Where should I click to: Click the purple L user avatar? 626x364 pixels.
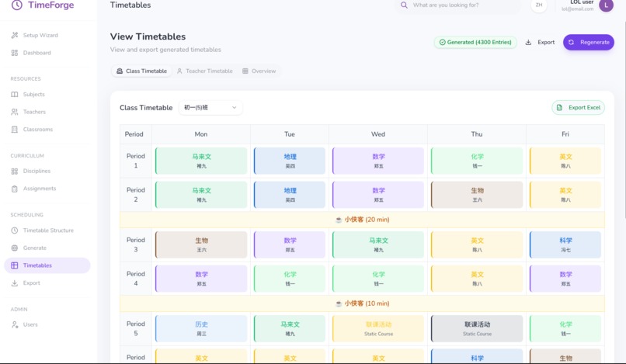tap(606, 5)
